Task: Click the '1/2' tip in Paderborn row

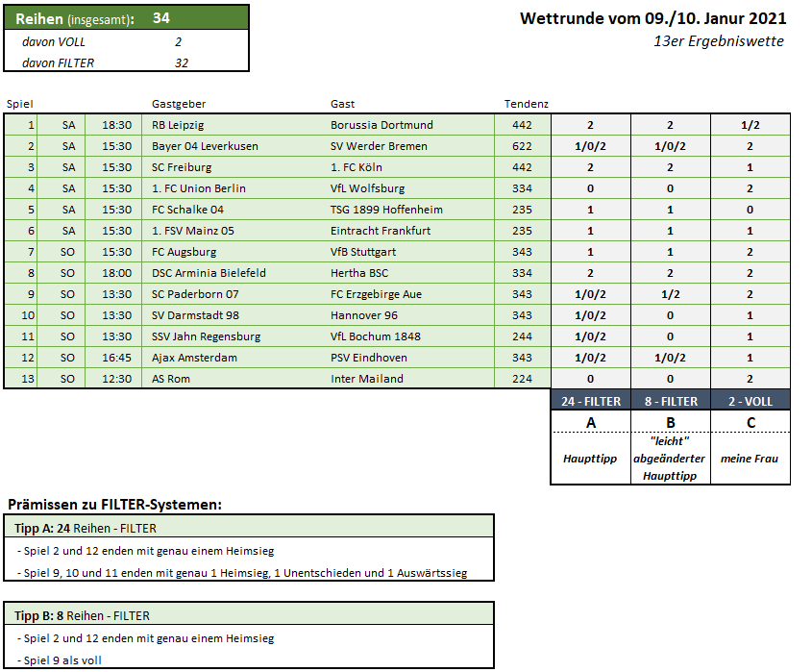Action: point(670,294)
